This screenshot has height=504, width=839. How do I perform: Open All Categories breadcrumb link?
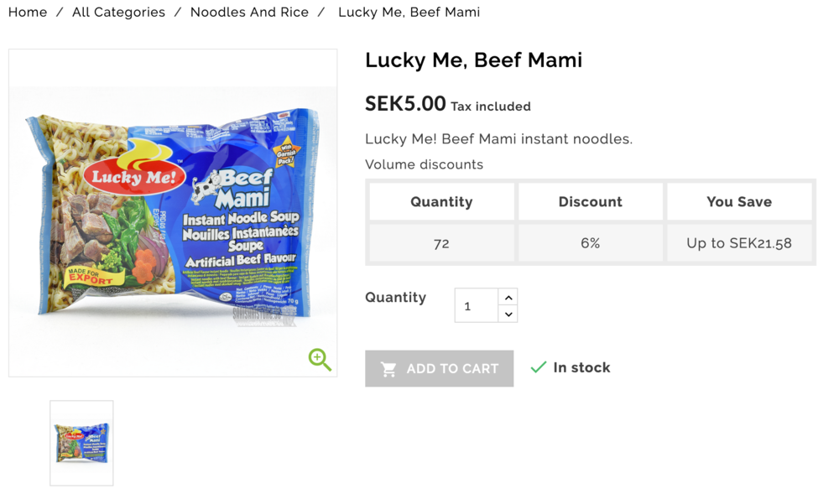118,13
